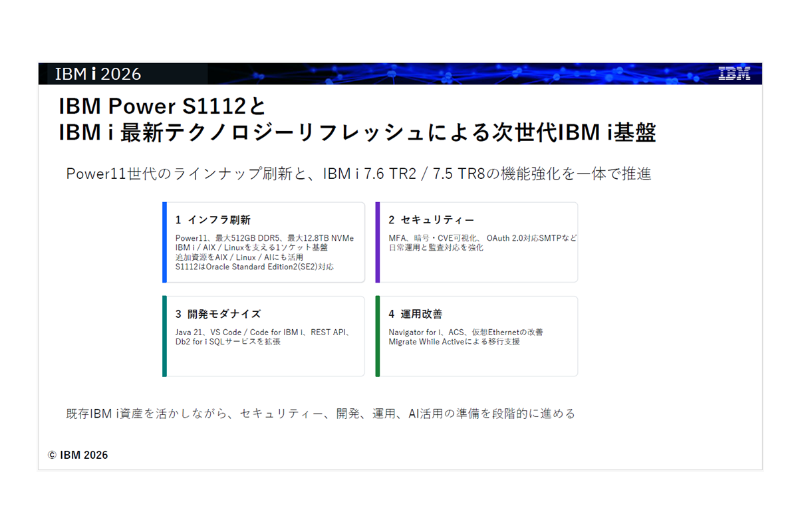Screen dimensions: 798x532
Task: Click heading '1 インフラ刷新'
Action: 213,220
